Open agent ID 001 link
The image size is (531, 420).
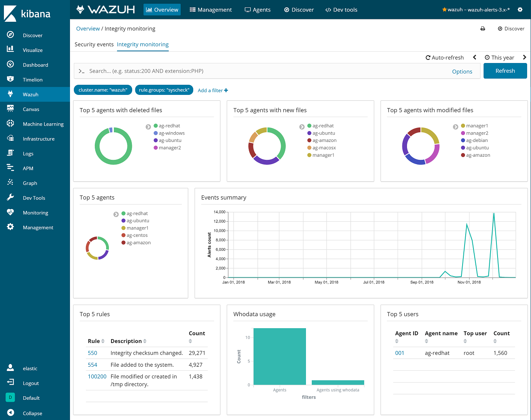(x=400, y=353)
